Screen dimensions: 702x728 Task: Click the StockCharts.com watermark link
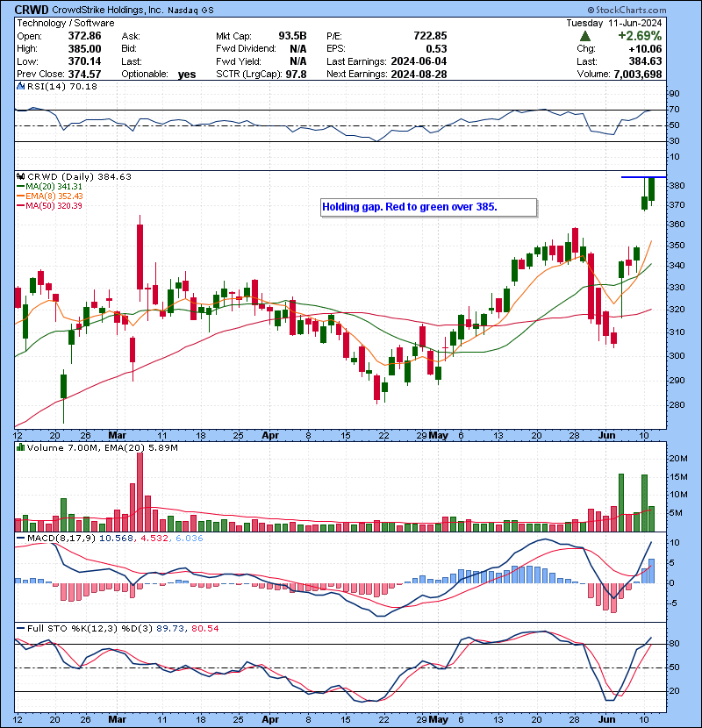[x=627, y=10]
